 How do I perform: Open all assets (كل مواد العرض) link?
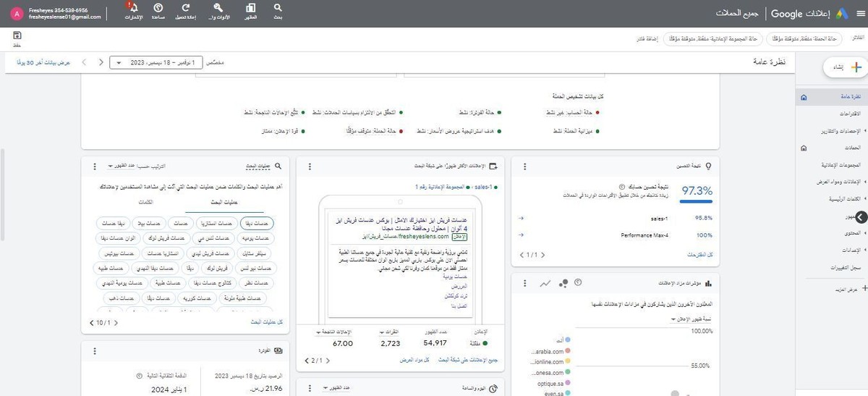pos(415,360)
